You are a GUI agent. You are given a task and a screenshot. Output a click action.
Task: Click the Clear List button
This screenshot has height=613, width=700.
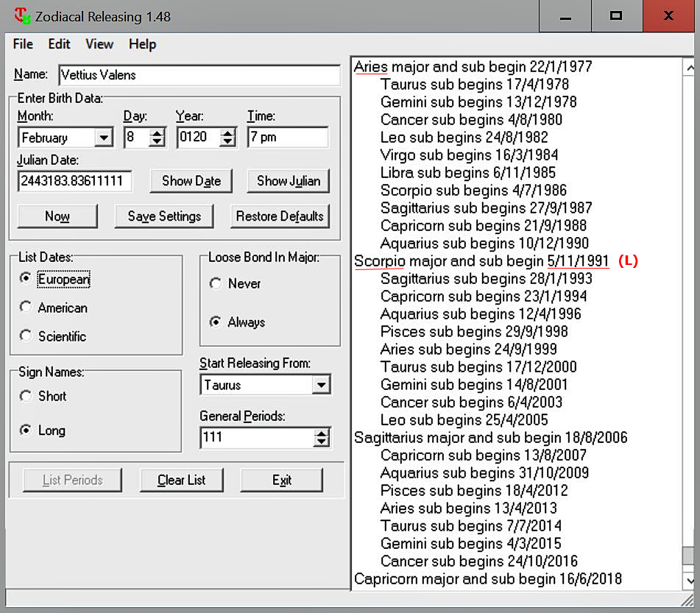point(181,480)
